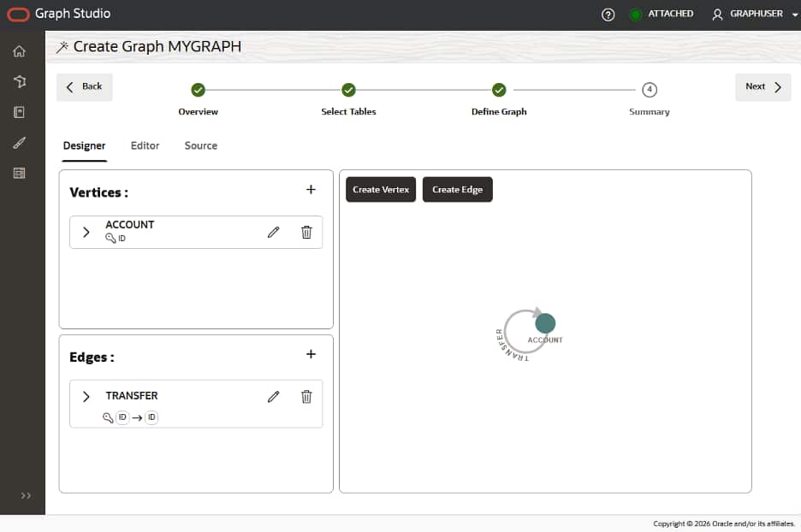
Task: Click the TRANSFER edge key icon
Action: click(x=108, y=417)
